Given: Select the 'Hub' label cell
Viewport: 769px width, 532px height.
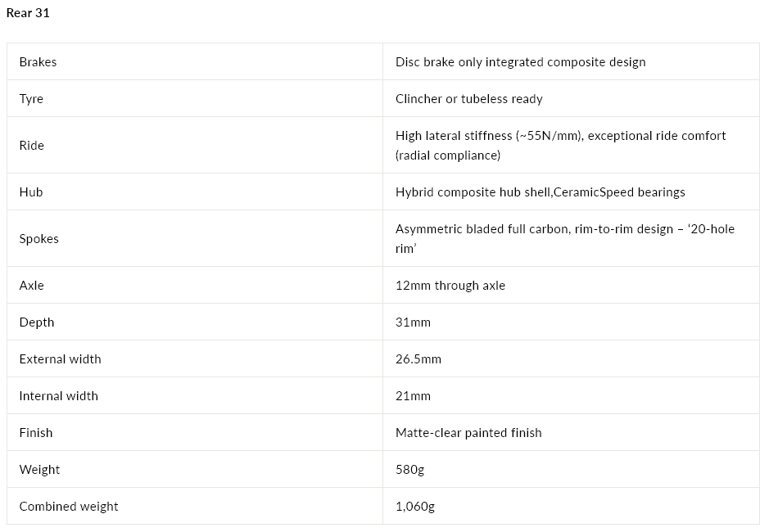Looking at the screenshot, I should [31, 192].
